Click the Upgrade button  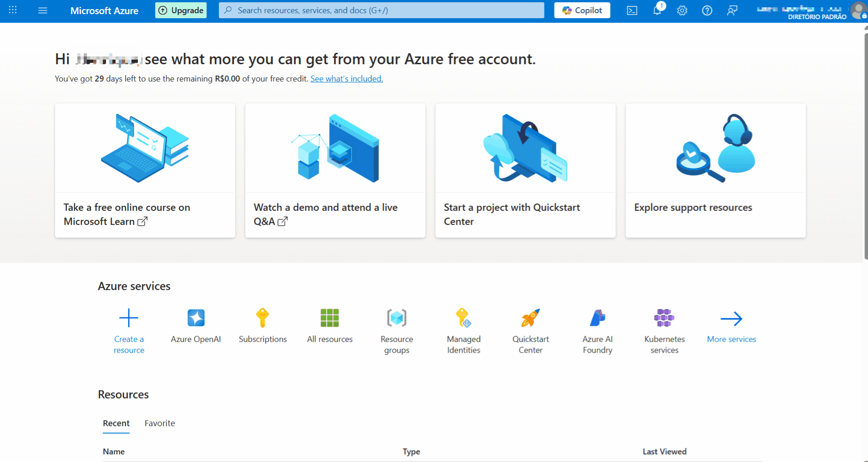181,10
